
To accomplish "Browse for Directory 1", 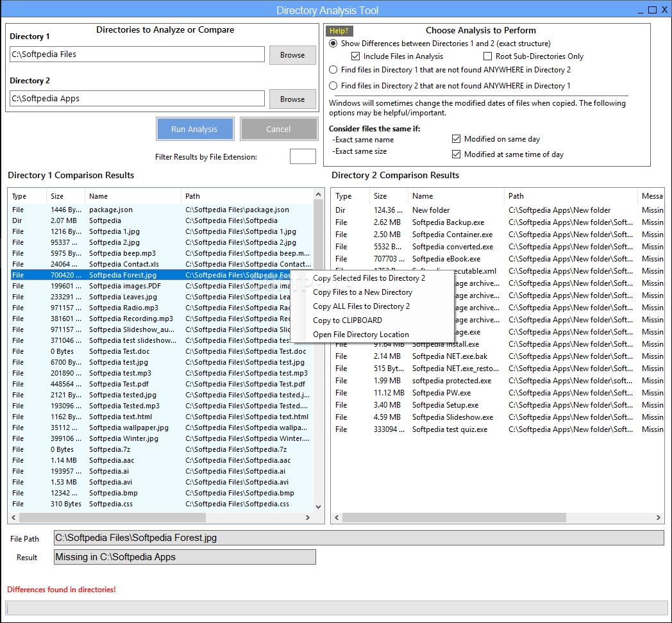I will coord(292,55).
